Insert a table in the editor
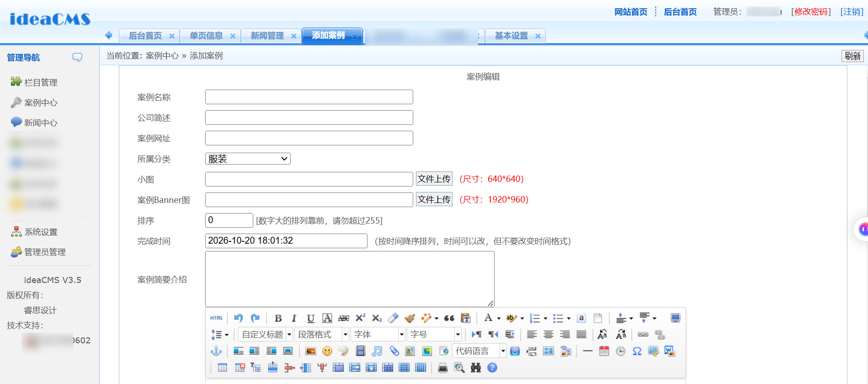The height and width of the screenshot is (384, 868). [x=223, y=368]
